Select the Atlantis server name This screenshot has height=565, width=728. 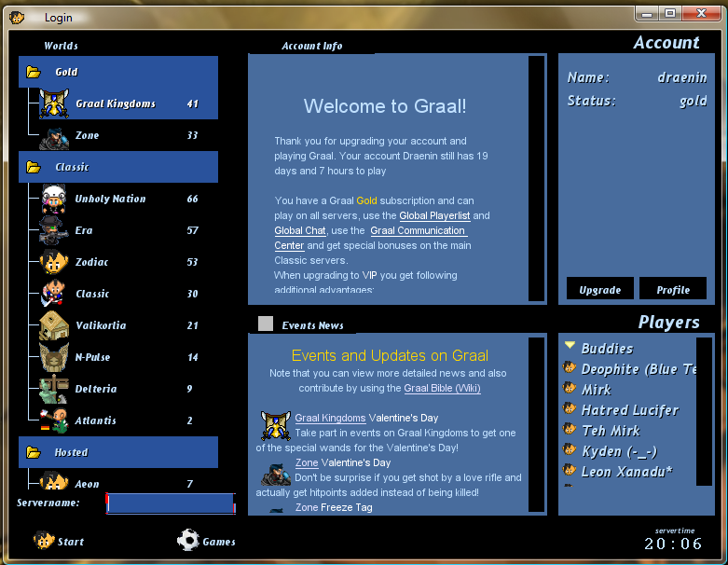pyautogui.click(x=96, y=420)
